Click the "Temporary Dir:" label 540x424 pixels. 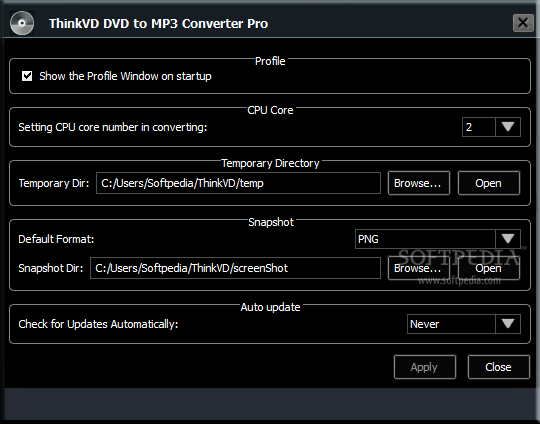click(x=54, y=183)
